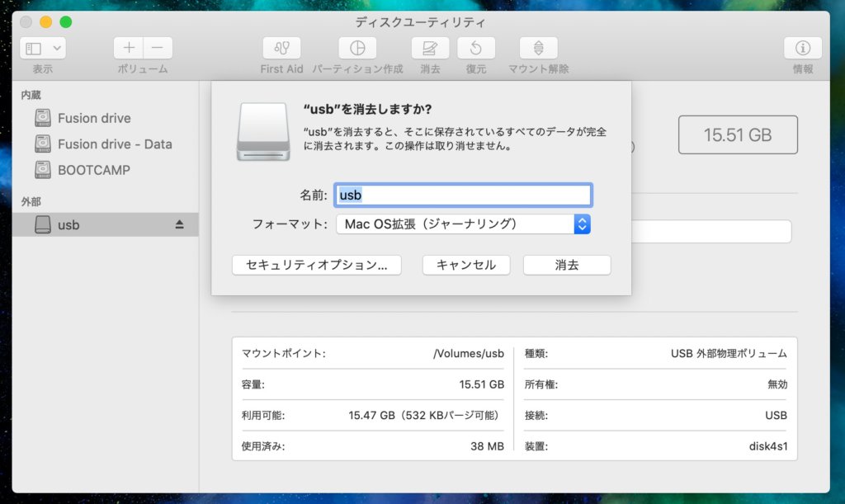Click the green zoom window button

click(66, 22)
